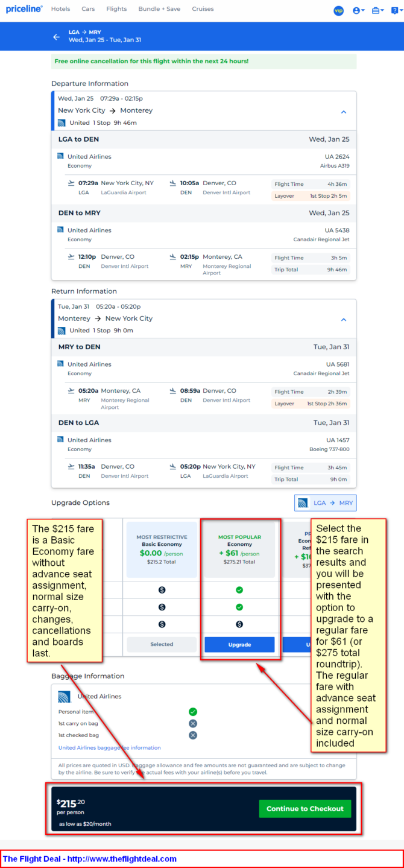The width and height of the screenshot is (404, 868).
Task: Click United Airlines logo on UA 1457 segment
Action: click(x=60, y=439)
